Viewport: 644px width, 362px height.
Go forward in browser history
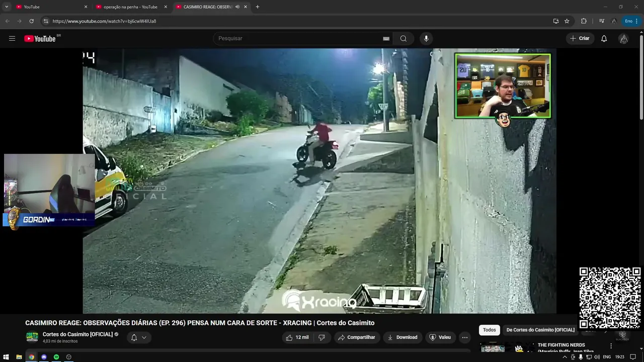19,21
